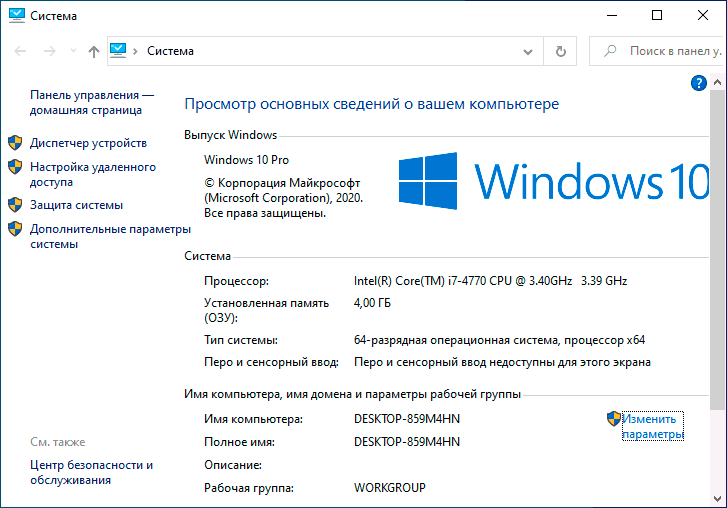The image size is (727, 508).
Task: Open Дополнительные параметры системы link
Action: (110, 236)
